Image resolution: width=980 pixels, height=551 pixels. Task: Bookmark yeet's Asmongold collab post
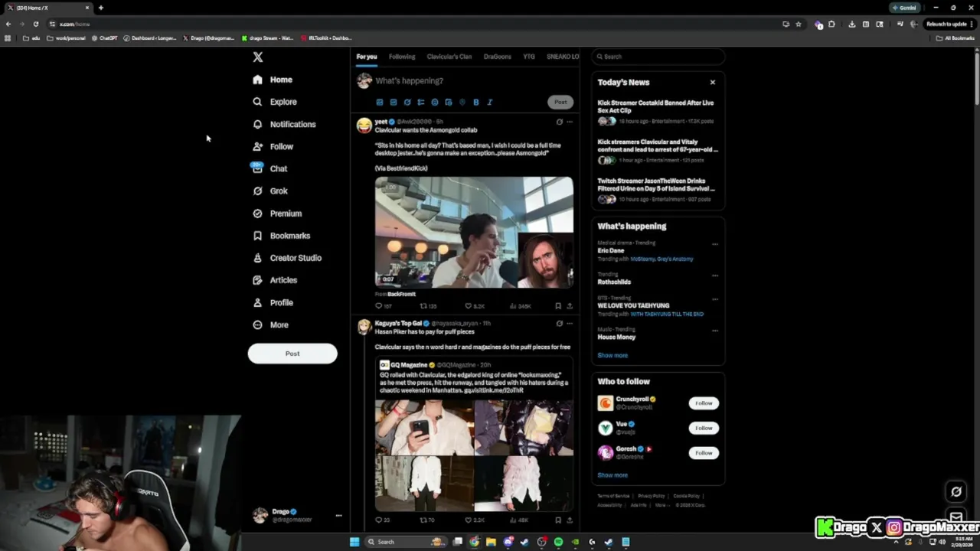click(x=558, y=306)
